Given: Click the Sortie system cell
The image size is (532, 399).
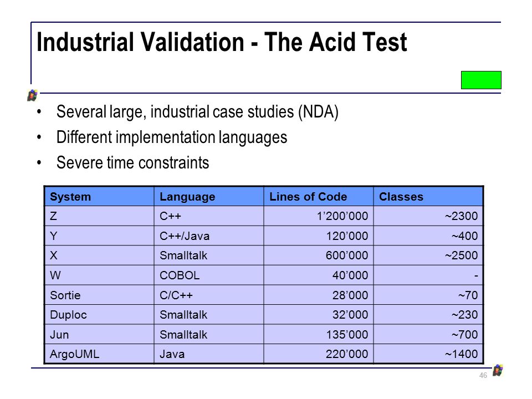Looking at the screenshot, I should (x=99, y=295).
